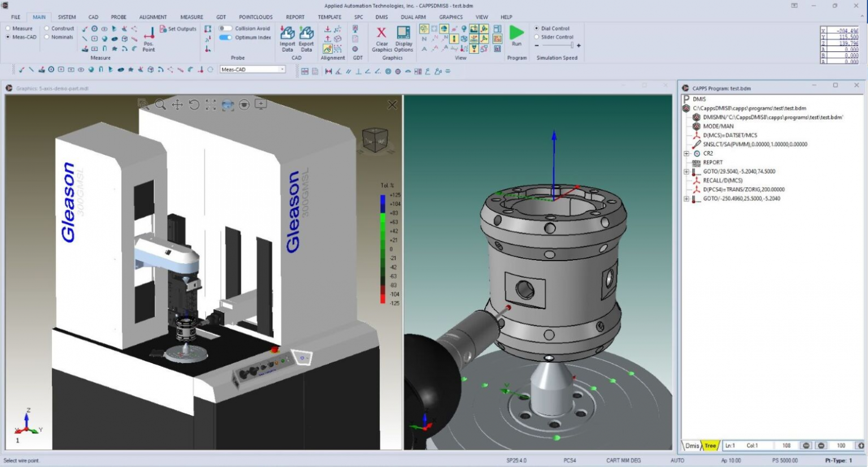
Task: Click the rotate view icon in graphics toolbar
Action: click(194, 105)
